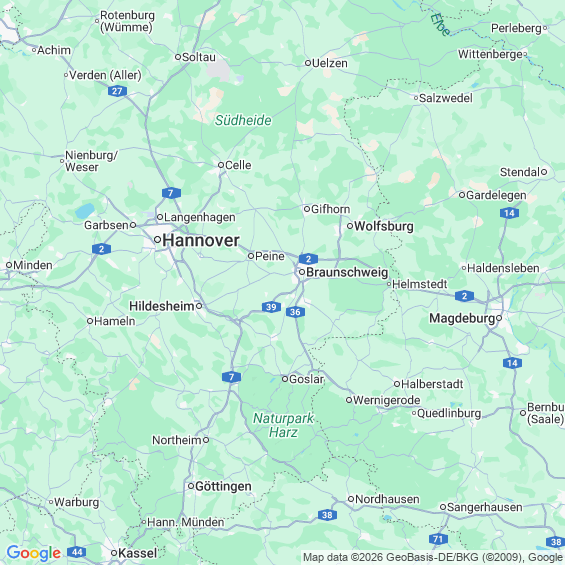Click the A44 shield beside Kassel
This screenshot has width=565, height=565.
pyautogui.click(x=77, y=552)
